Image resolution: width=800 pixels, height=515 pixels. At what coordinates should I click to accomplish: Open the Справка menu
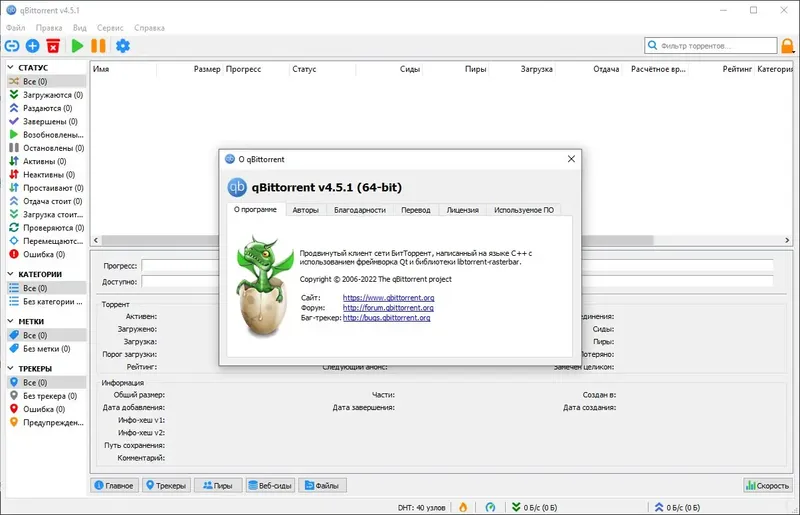coord(149,28)
